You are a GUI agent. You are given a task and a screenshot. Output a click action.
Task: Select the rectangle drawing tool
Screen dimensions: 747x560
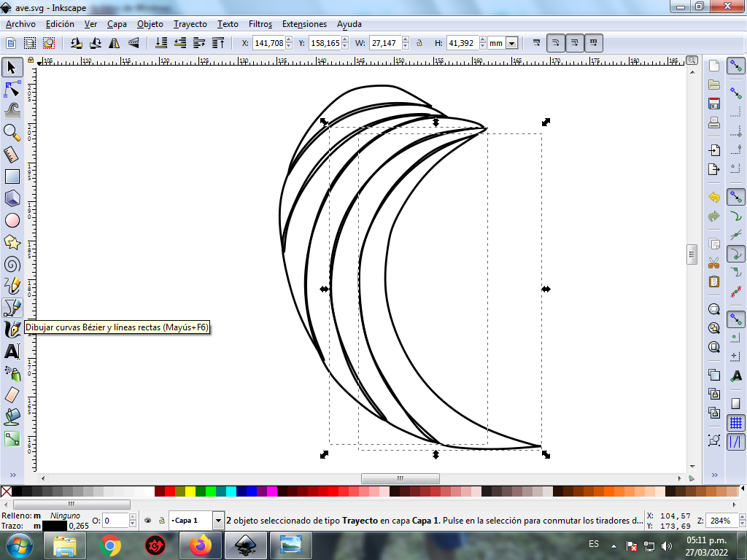coord(12,176)
